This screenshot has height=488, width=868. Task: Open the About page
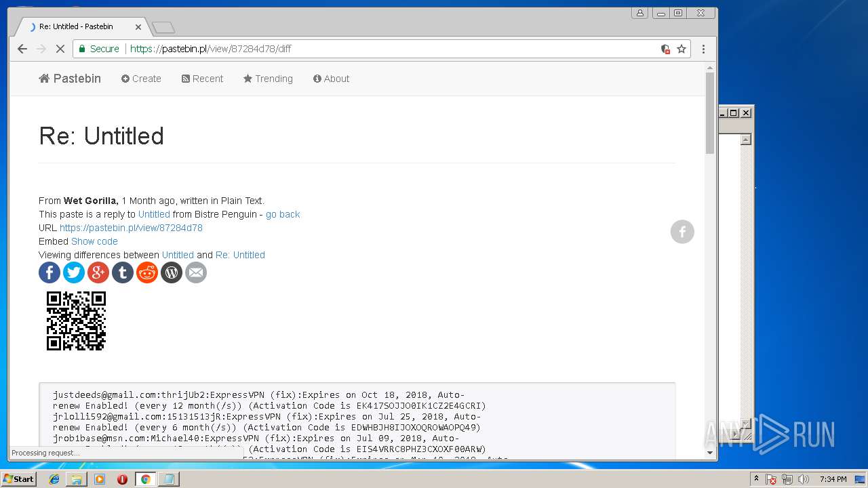331,79
